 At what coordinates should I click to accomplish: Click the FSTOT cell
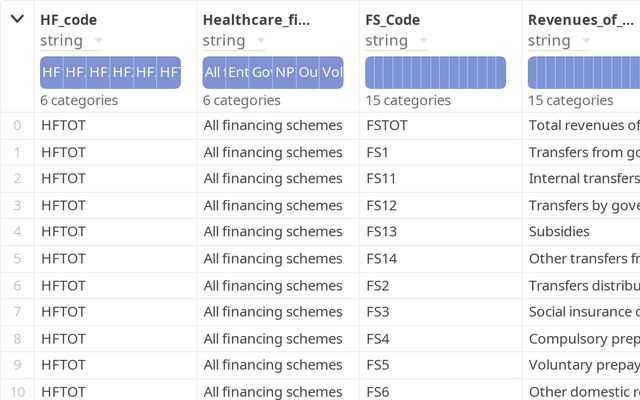387,125
